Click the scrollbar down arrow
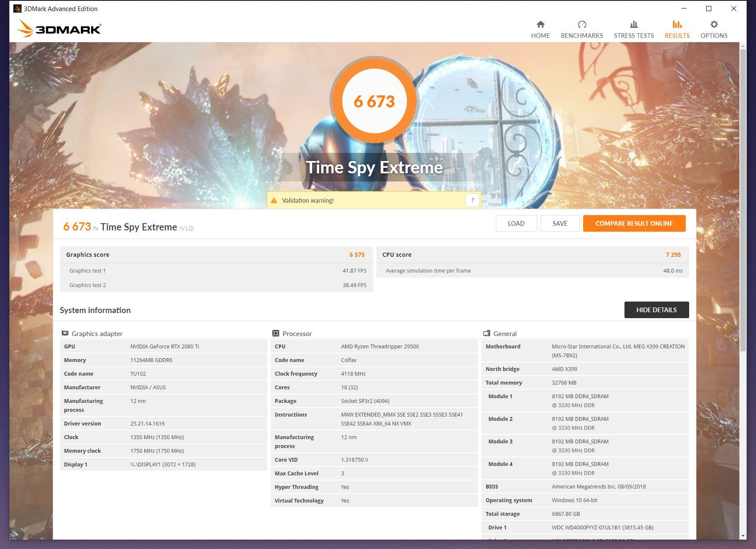756x549 pixels. point(743,536)
